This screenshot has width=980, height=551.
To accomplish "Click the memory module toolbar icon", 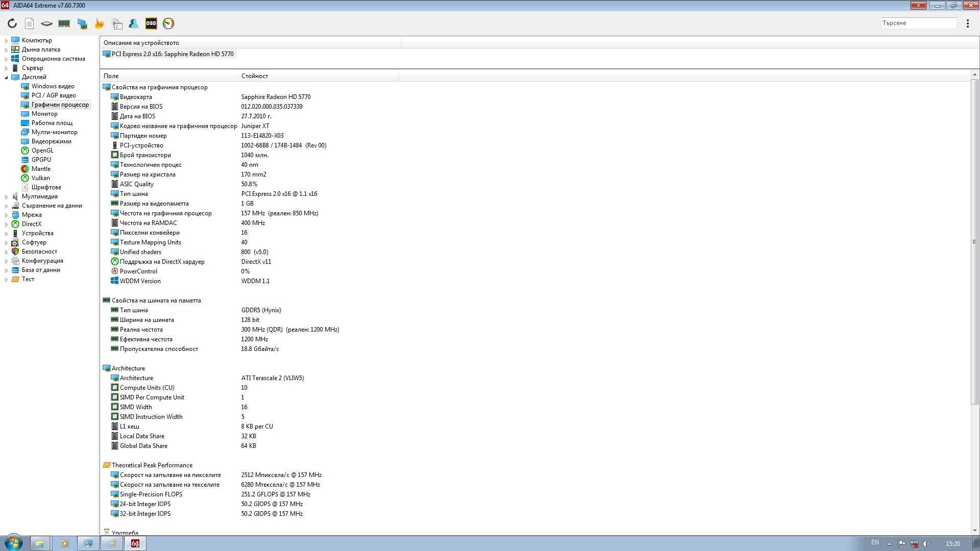I will tap(64, 23).
